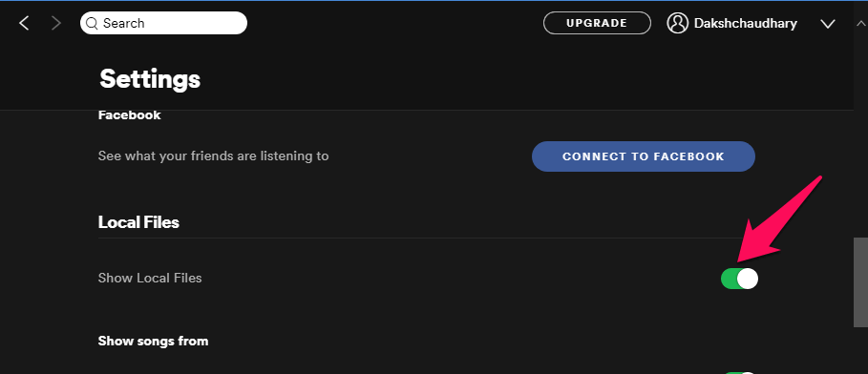Click the vertical scrollbar thumb
This screenshot has height=374, width=868.
coord(860,282)
